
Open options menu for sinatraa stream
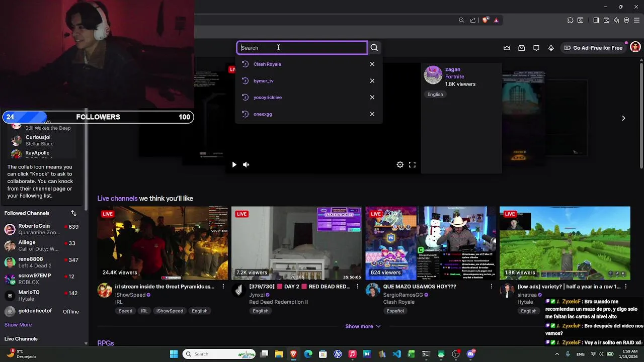pos(625,287)
